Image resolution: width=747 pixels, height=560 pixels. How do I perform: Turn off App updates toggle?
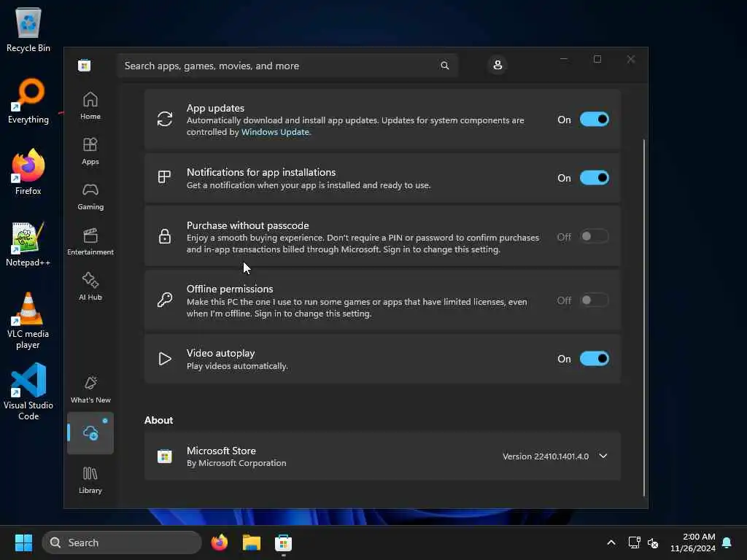(x=594, y=120)
